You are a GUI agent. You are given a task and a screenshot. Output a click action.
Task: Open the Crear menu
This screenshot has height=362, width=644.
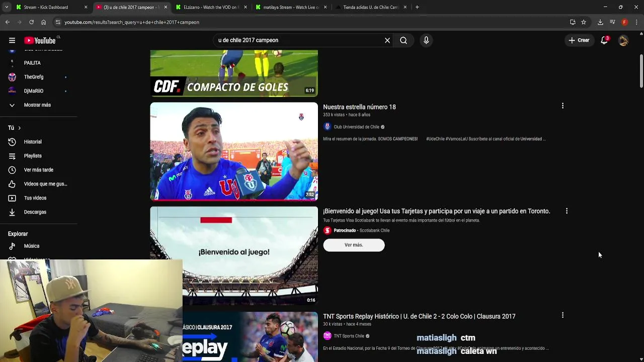579,40
